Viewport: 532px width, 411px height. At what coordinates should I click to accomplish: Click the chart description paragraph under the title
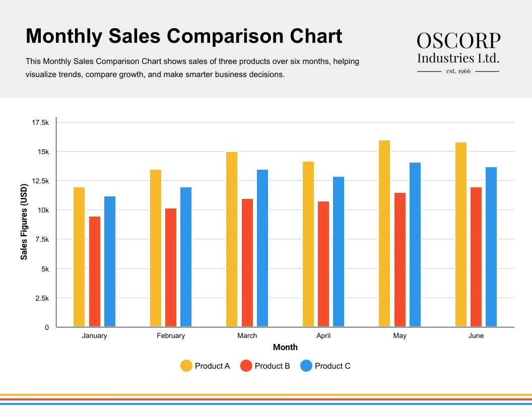pos(192,68)
